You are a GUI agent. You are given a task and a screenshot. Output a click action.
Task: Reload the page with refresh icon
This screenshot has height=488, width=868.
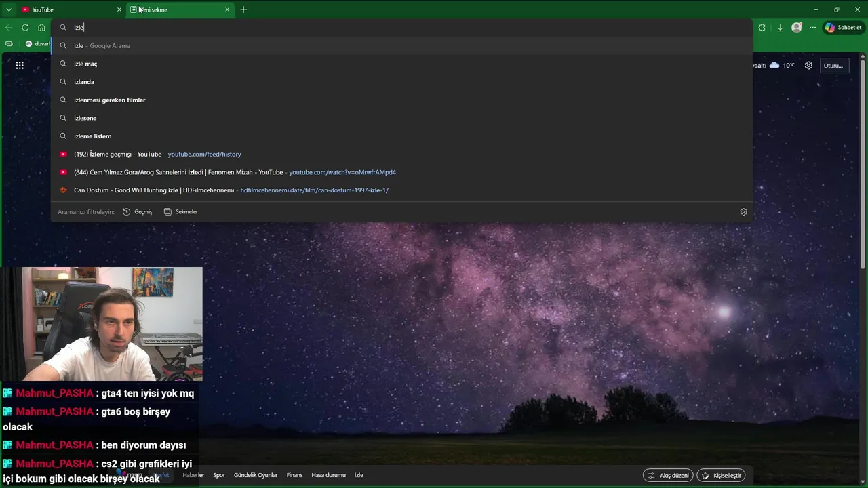[25, 28]
